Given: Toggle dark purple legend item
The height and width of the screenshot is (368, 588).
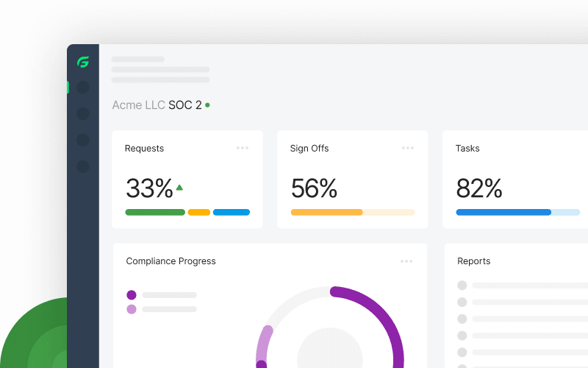Looking at the screenshot, I should [132, 295].
